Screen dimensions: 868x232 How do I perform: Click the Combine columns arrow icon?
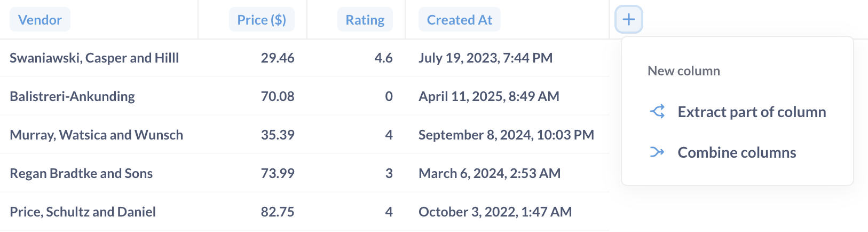point(657,152)
